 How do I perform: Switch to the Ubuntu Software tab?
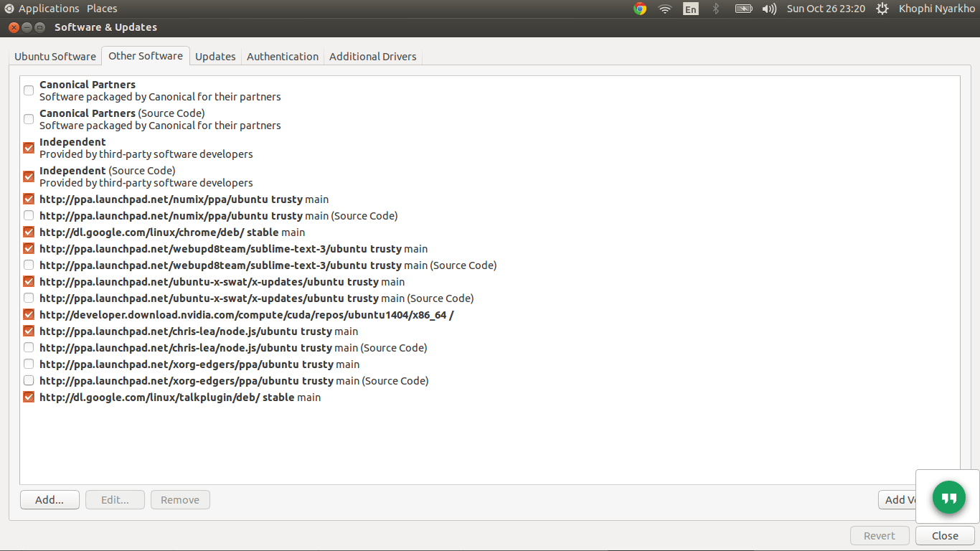coord(55,57)
